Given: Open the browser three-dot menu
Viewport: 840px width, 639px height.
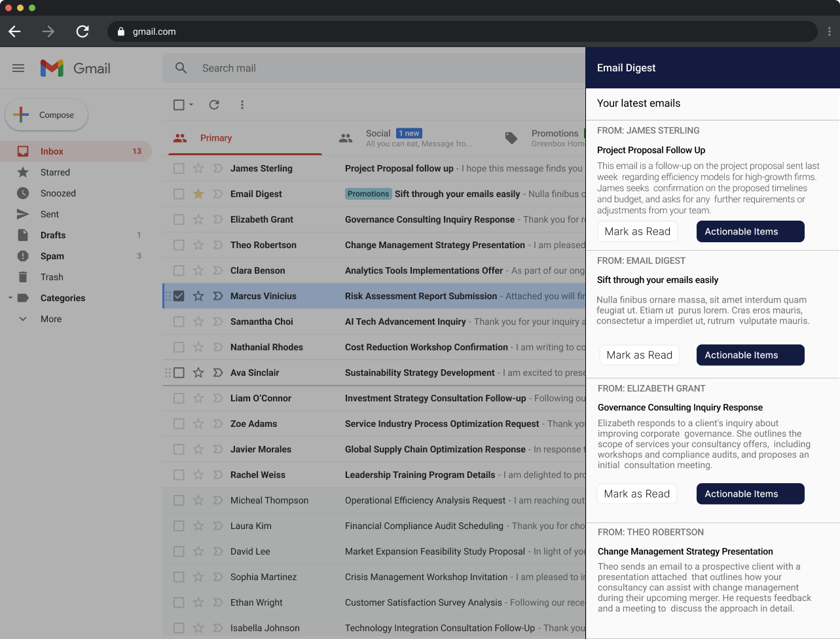Looking at the screenshot, I should click(829, 31).
